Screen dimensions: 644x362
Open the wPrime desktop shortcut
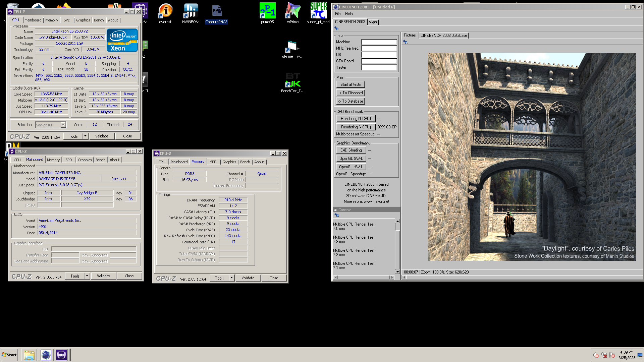293,13
